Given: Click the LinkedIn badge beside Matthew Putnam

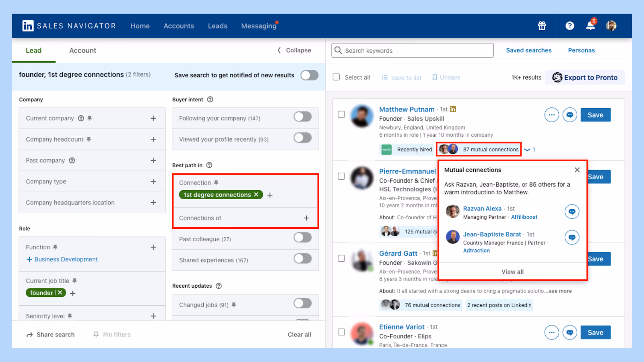Looking at the screenshot, I should pyautogui.click(x=453, y=109).
